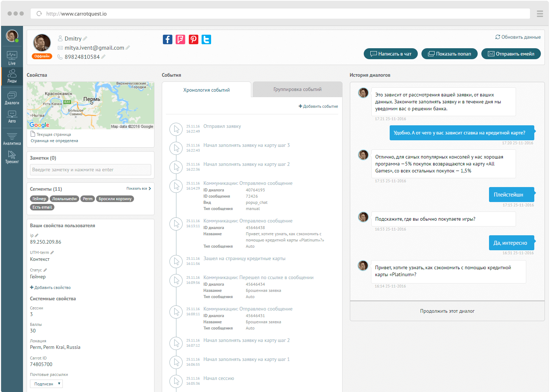Image resolution: width=550 pixels, height=392 pixels.
Task: Click Перешел по ссылке в сообщении event
Action: (x=259, y=277)
